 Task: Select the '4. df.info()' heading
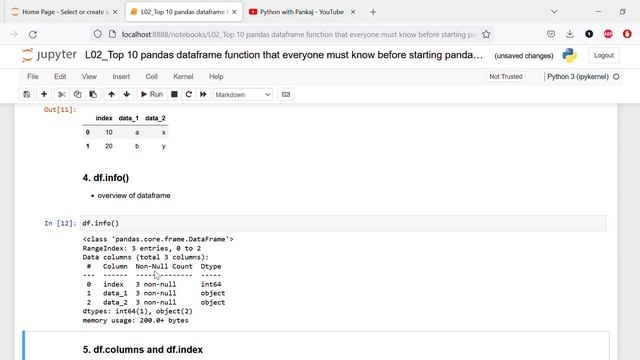coord(106,178)
